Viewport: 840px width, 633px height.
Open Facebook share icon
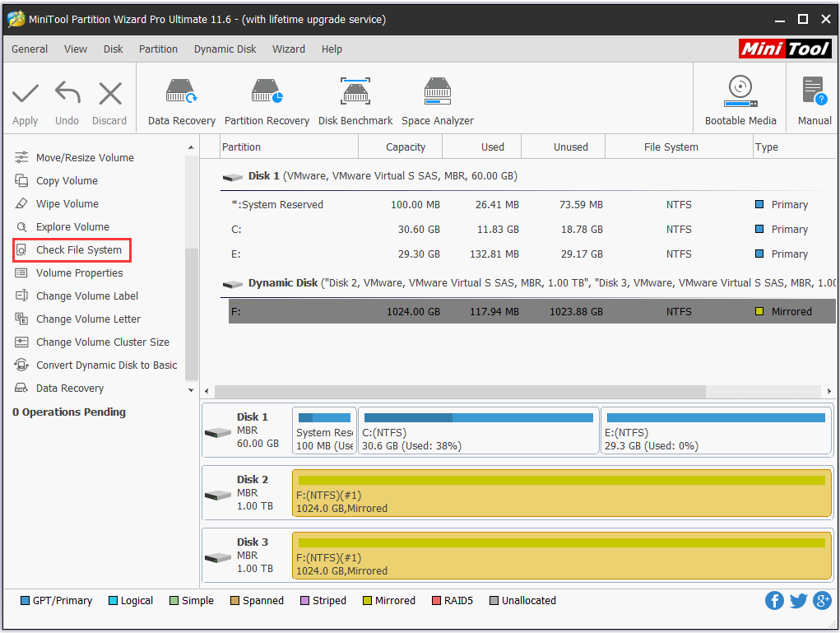774,600
